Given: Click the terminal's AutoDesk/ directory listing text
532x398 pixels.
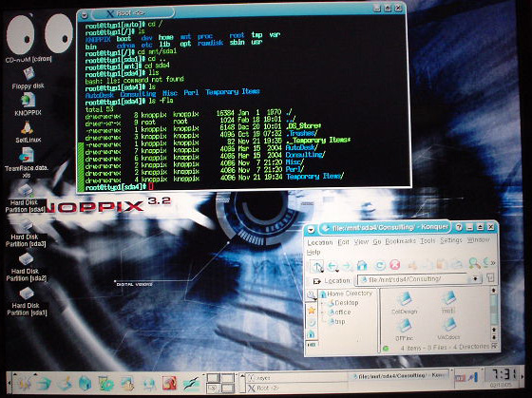Looking at the screenshot, I should (x=301, y=147).
